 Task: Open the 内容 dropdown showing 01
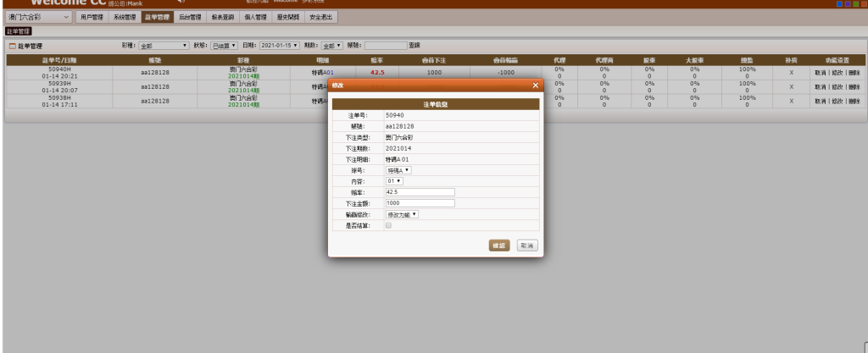[x=394, y=181]
